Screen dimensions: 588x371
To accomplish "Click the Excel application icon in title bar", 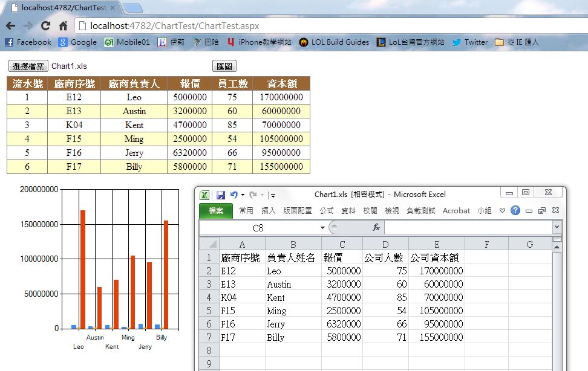I will point(204,195).
